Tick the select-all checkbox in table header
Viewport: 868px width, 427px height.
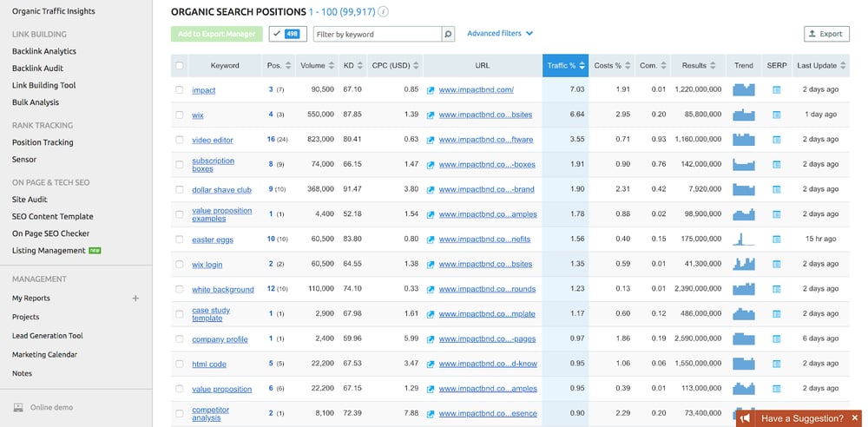point(180,65)
